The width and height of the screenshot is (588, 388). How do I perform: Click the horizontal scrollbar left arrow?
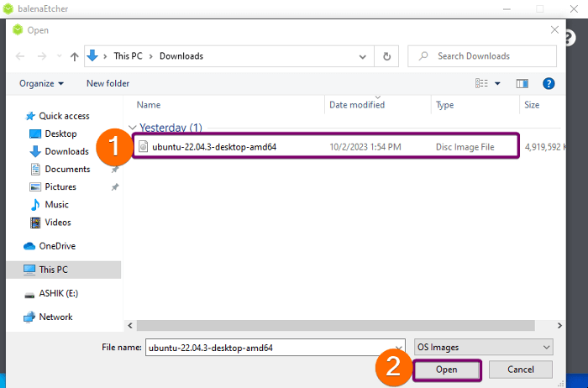[130, 325]
